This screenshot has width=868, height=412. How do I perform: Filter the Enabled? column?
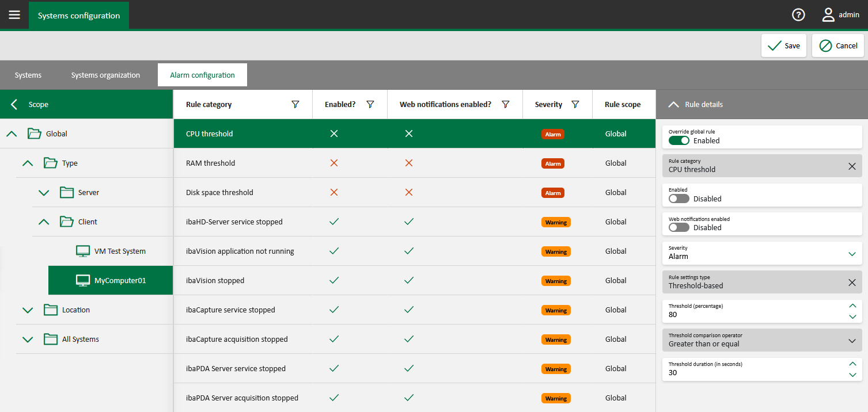370,104
